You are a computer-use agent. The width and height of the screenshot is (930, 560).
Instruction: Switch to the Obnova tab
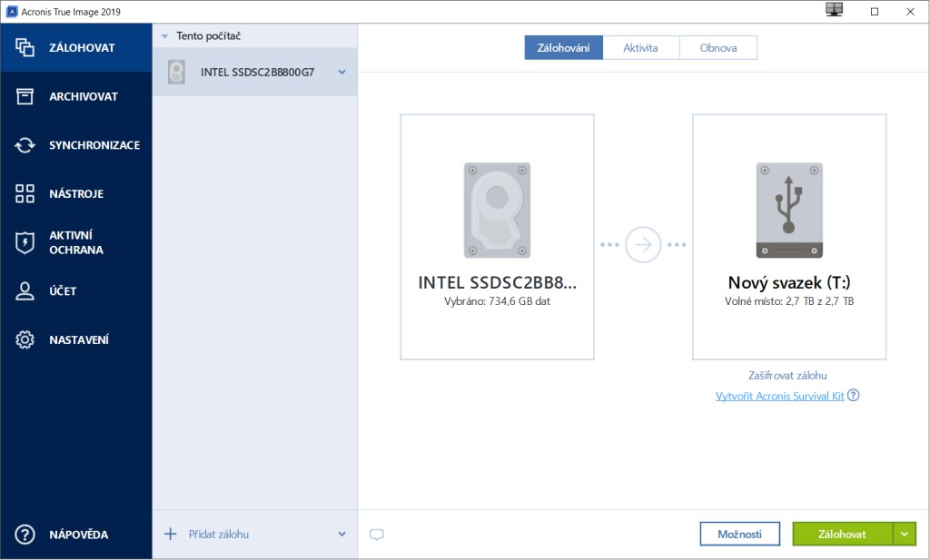coord(718,48)
